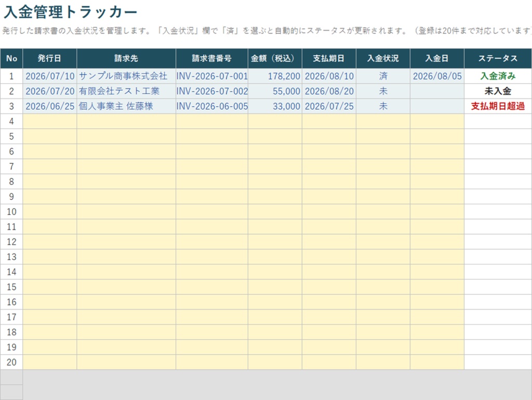Select the 発行日 column header
Viewport: 532px width, 400px height.
coord(49,58)
